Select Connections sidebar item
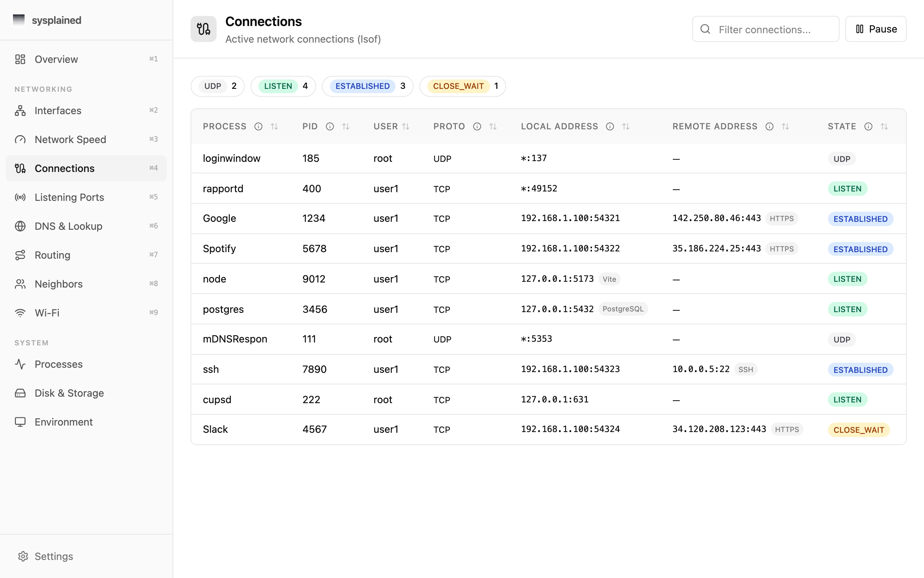Screen dimensions: 924x578 [86, 168]
